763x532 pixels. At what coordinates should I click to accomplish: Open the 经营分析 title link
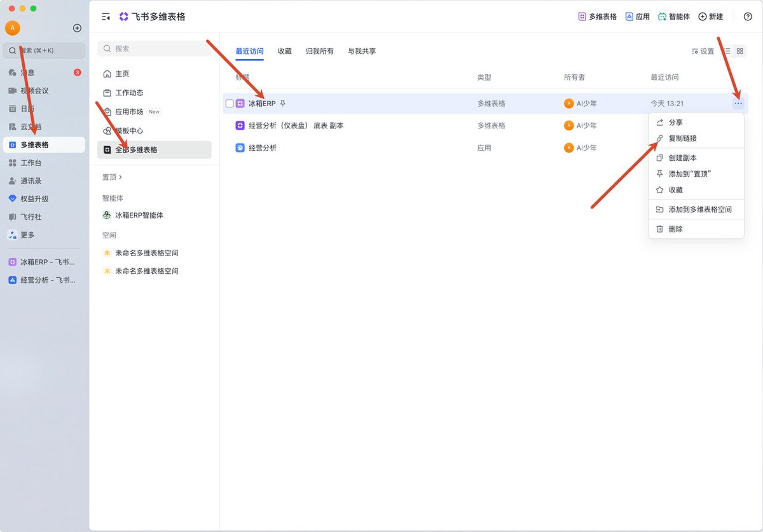263,147
